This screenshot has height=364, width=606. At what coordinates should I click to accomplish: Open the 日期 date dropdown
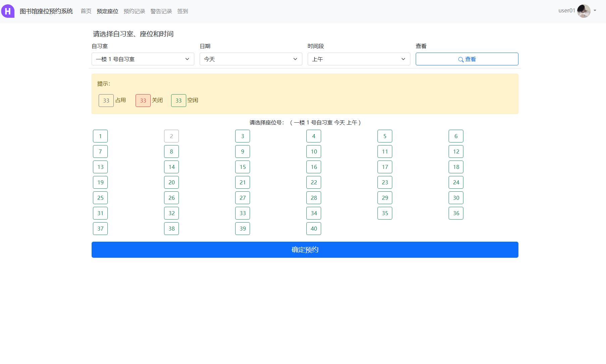pyautogui.click(x=251, y=59)
